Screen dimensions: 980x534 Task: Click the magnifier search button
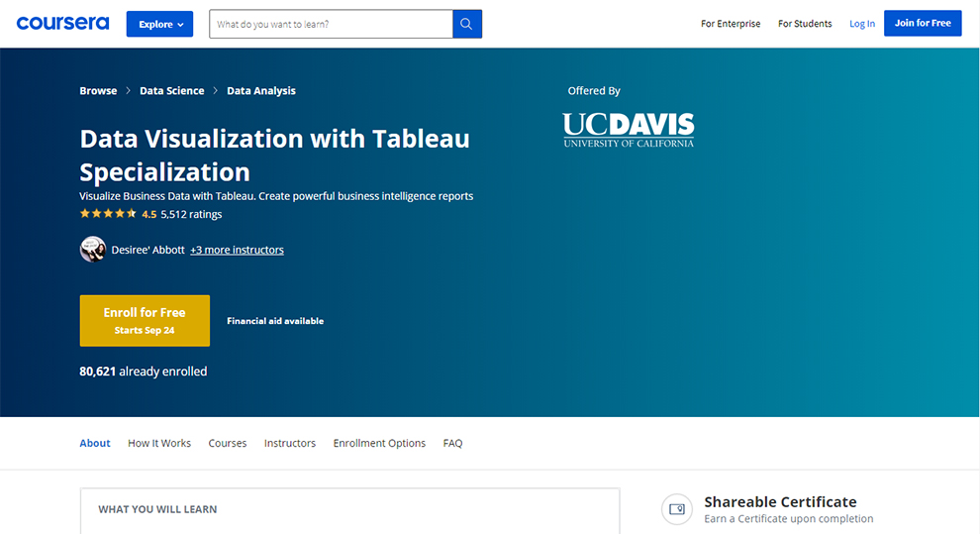coord(466,24)
